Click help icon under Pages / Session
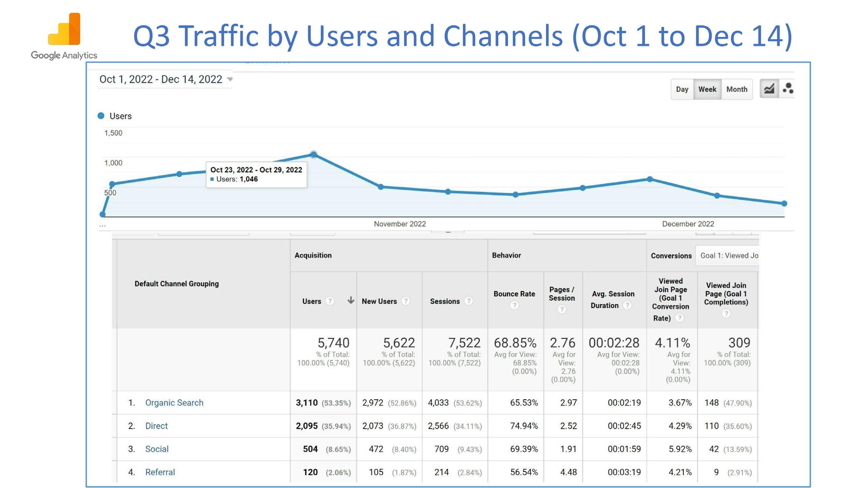The height and width of the screenshot is (488, 868). point(562,309)
